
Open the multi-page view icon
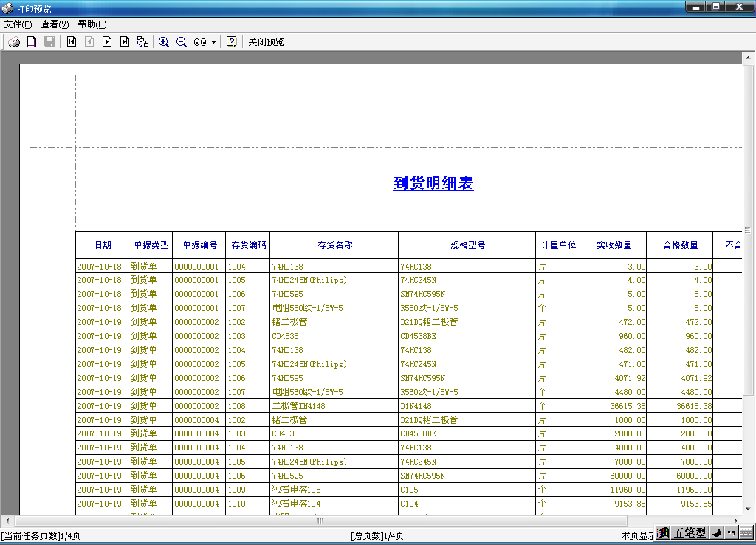pos(142,42)
